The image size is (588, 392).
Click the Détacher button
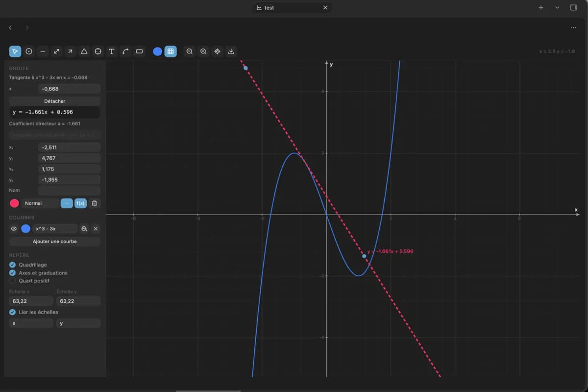pos(55,101)
